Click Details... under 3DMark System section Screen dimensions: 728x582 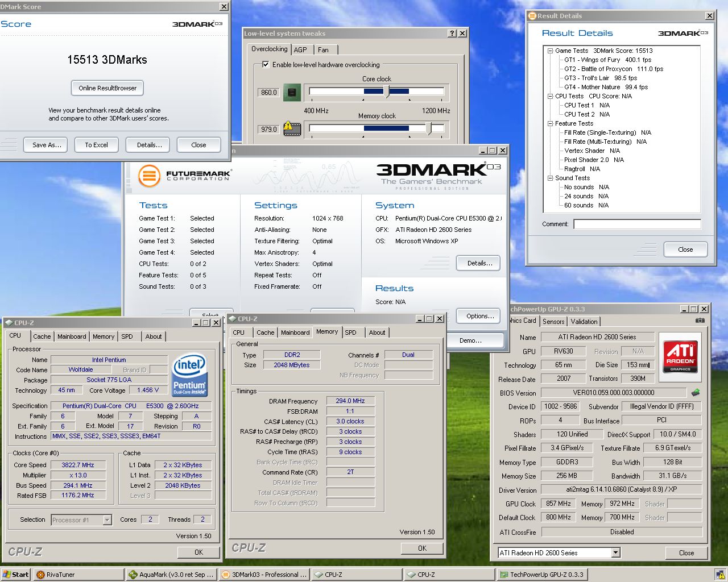tap(479, 263)
